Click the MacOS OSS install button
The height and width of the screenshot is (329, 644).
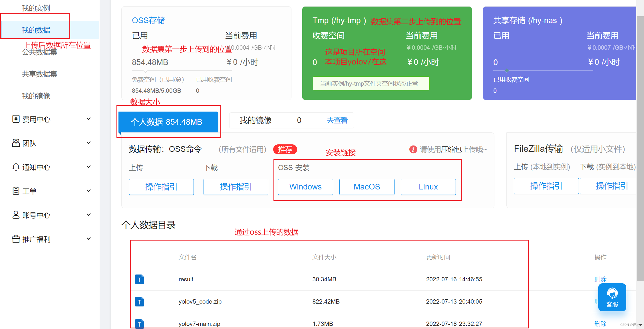pos(367,187)
